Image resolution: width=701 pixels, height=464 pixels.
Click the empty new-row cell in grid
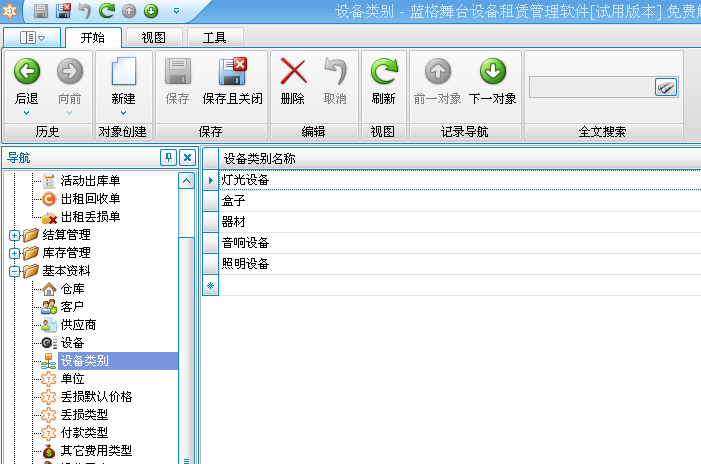click(460, 285)
